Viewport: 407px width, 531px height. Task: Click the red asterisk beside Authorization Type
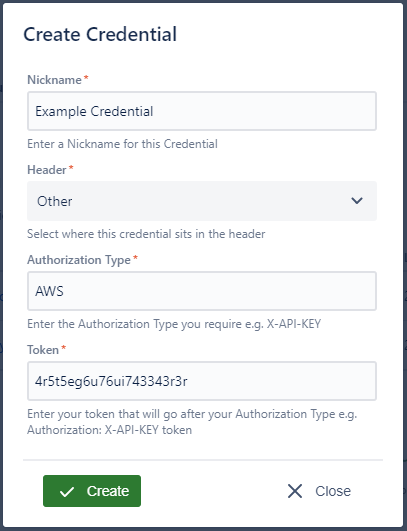(x=135, y=258)
